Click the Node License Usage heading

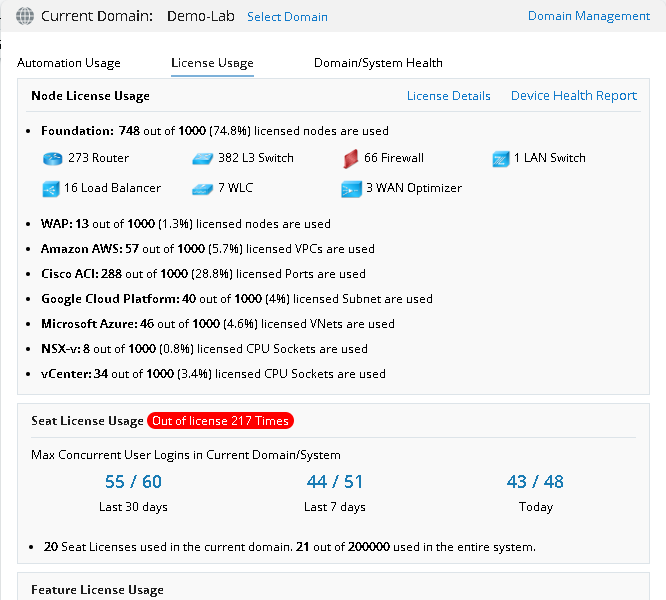pyautogui.click(x=90, y=96)
